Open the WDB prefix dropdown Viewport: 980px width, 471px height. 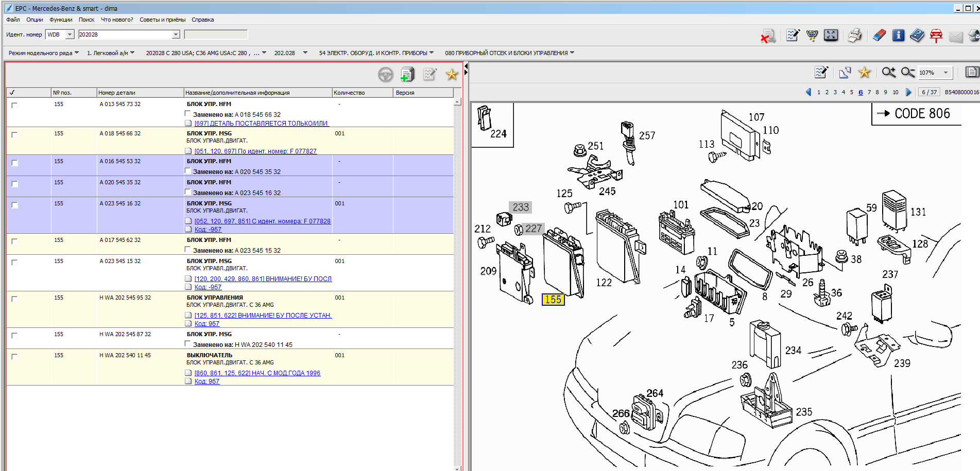(70, 34)
